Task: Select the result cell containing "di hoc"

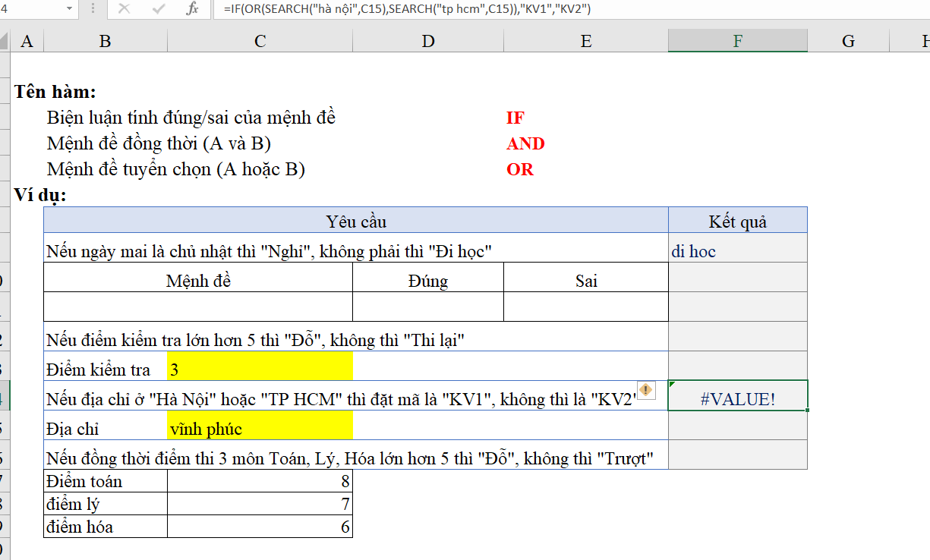Action: click(x=737, y=251)
